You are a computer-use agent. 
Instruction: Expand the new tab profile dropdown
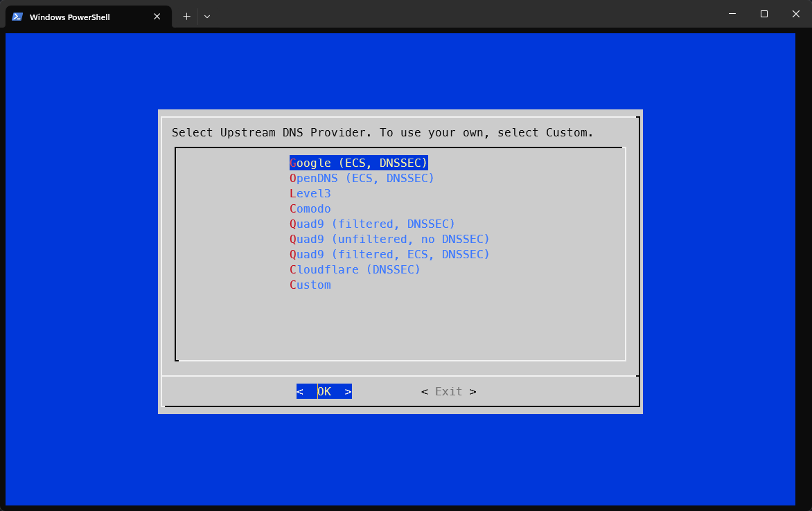click(x=207, y=16)
